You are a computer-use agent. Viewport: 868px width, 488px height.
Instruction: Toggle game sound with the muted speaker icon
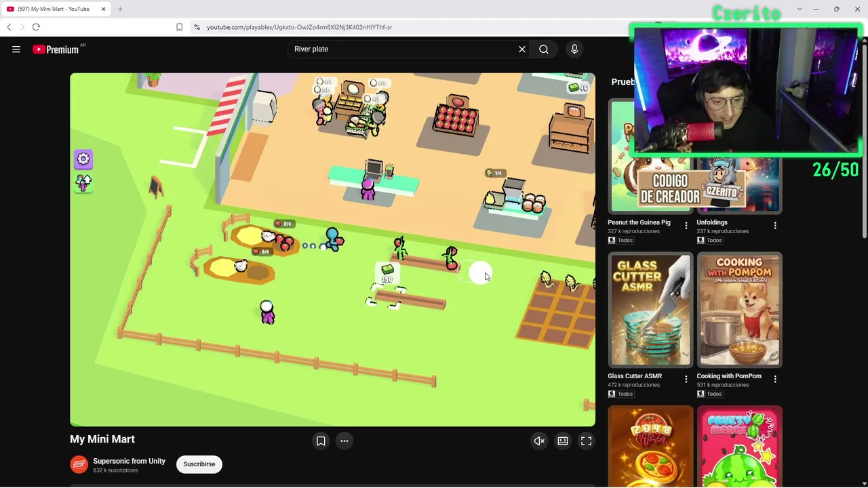pos(539,441)
